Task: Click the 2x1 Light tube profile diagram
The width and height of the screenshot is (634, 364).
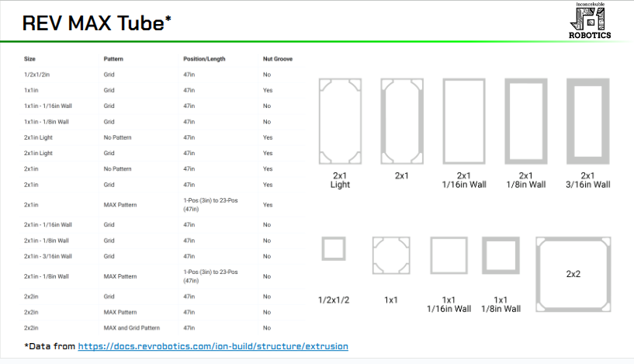Action: click(x=340, y=121)
